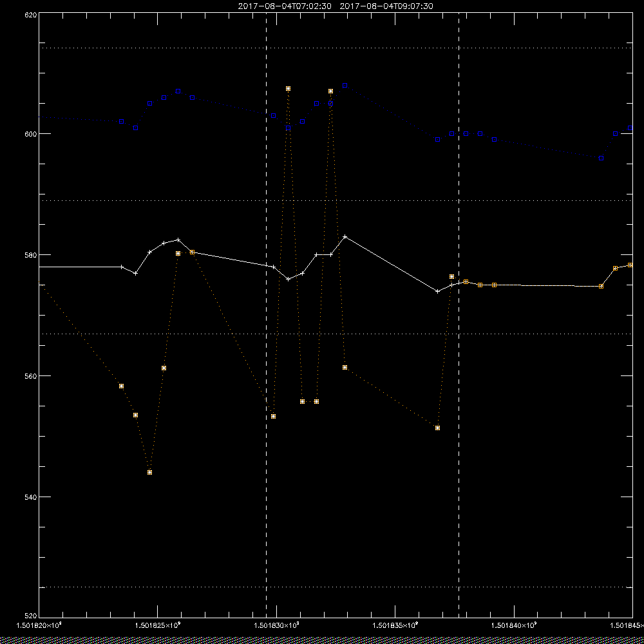Click the x-axis label 1.501840×10⁹
This screenshot has height=644, width=644.
pos(514,625)
